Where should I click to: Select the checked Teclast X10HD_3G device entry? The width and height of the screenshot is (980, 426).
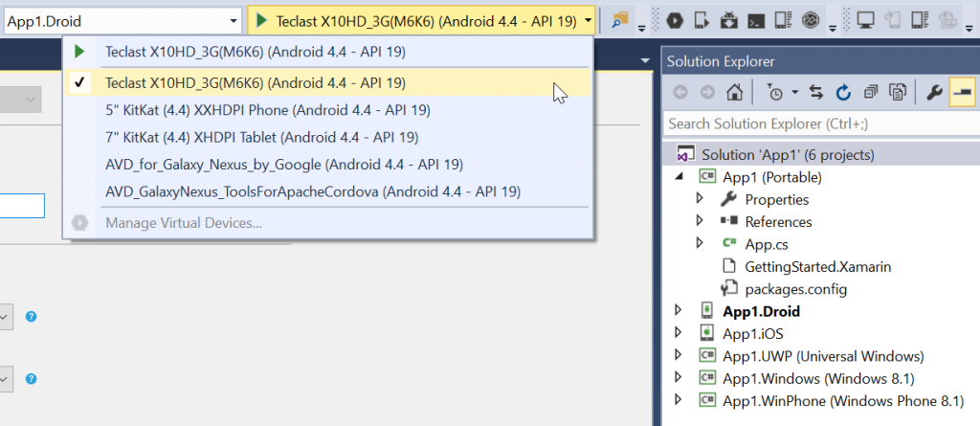click(x=327, y=82)
